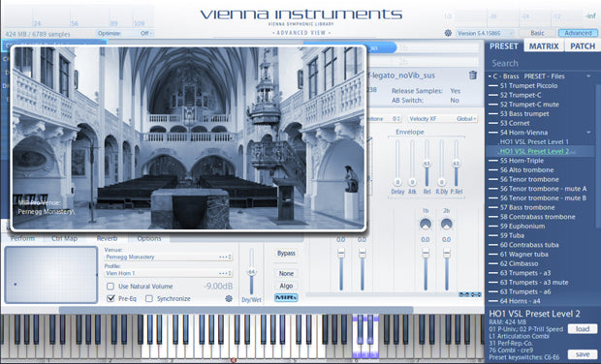Image resolution: width=601 pixels, height=364 pixels.
Task: Adjust the envelope Rel slider
Action: click(x=427, y=163)
